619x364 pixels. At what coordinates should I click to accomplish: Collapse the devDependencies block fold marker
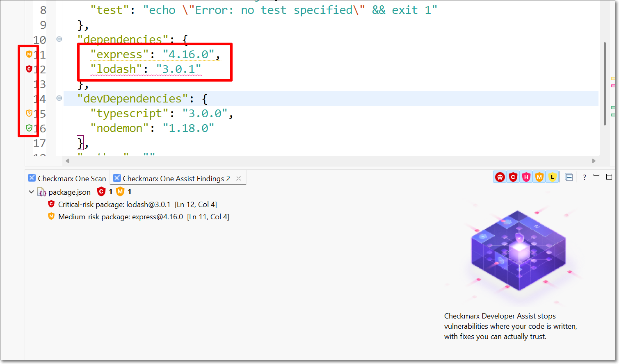(x=59, y=98)
